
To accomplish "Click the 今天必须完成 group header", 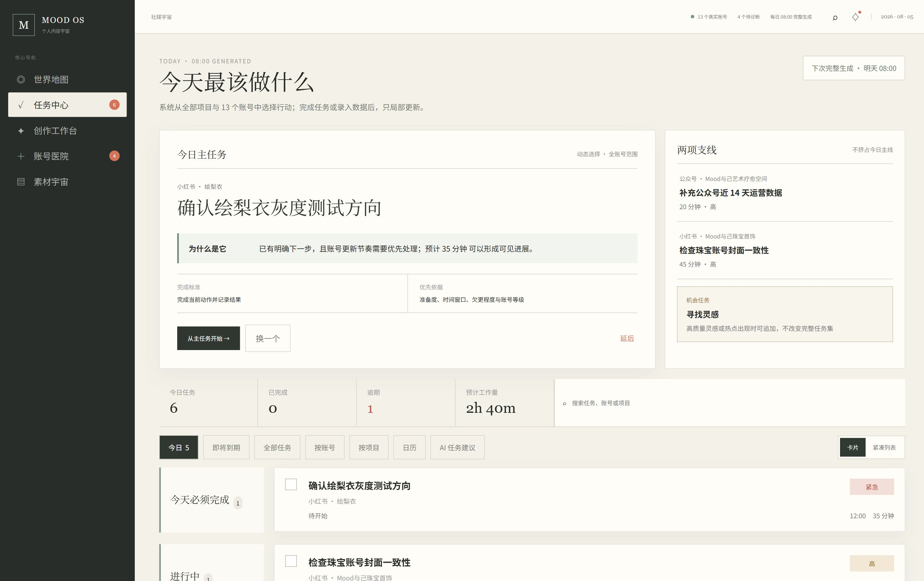I will point(212,500).
